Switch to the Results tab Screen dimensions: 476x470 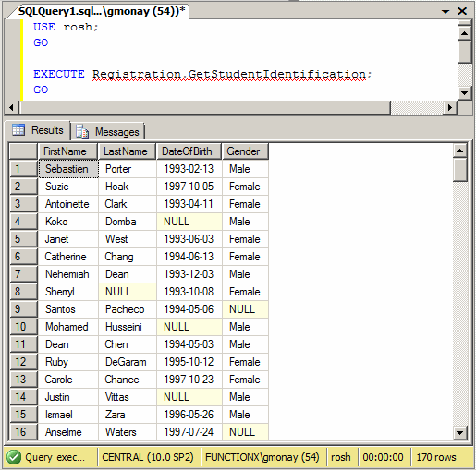(38, 130)
